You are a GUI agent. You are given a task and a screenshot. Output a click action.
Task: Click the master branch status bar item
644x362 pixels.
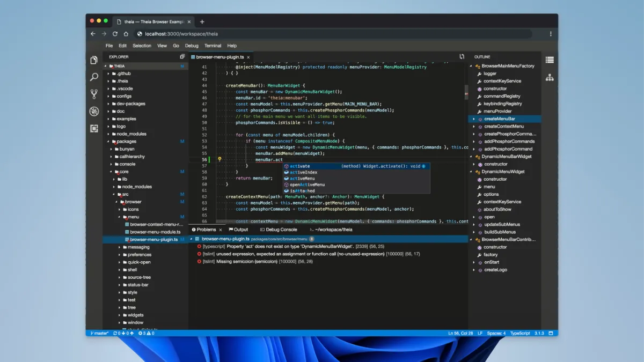coord(99,333)
